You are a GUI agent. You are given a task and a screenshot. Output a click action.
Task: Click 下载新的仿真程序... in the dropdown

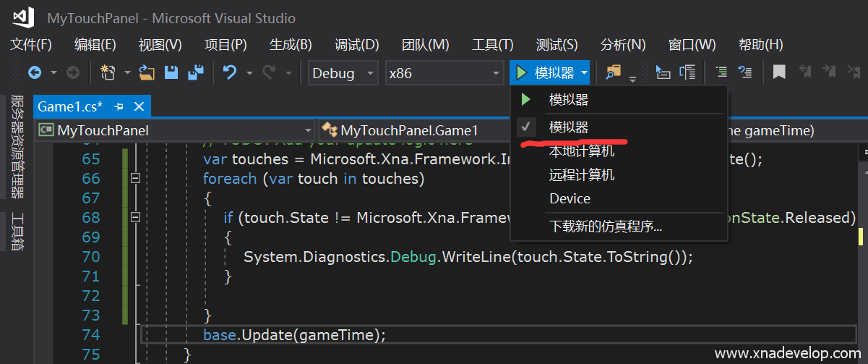pyautogui.click(x=605, y=227)
